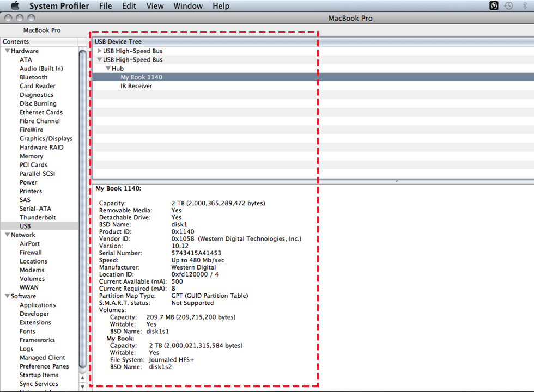Open the Edit menu
The width and height of the screenshot is (534, 392).
pyautogui.click(x=129, y=6)
